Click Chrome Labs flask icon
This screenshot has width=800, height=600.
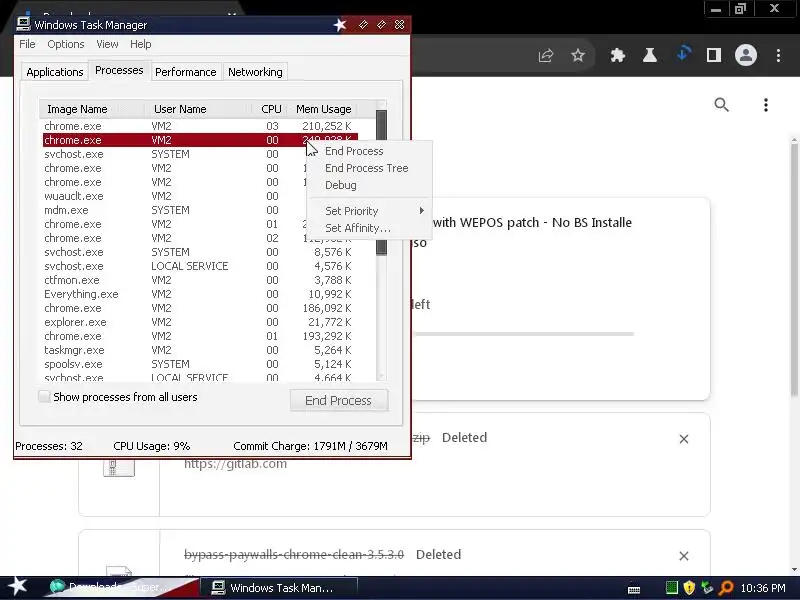pos(649,55)
